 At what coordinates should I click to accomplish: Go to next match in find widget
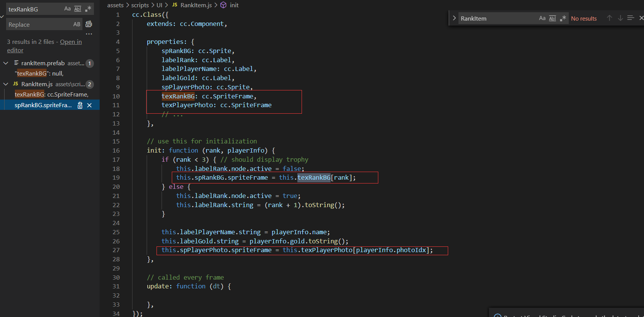(620, 18)
